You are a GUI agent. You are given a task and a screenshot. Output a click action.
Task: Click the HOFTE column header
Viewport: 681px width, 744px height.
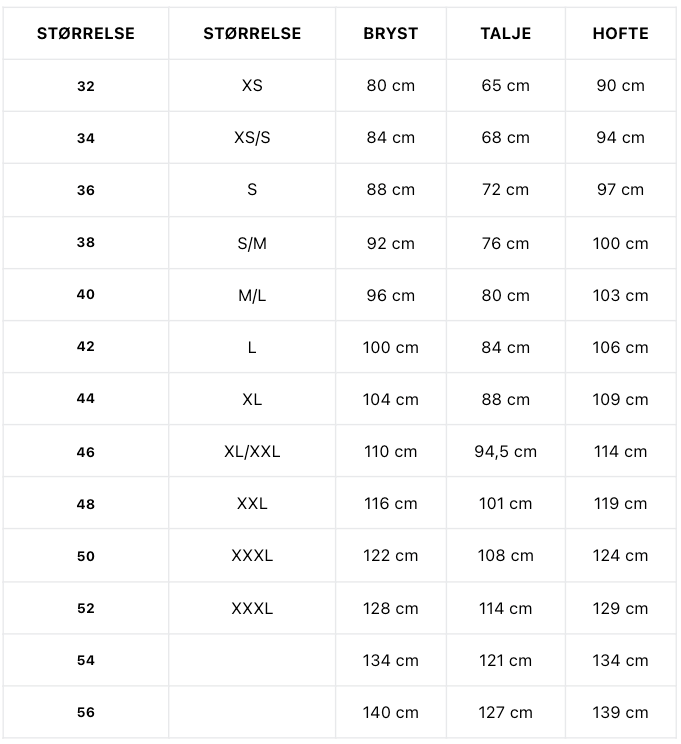(x=620, y=33)
